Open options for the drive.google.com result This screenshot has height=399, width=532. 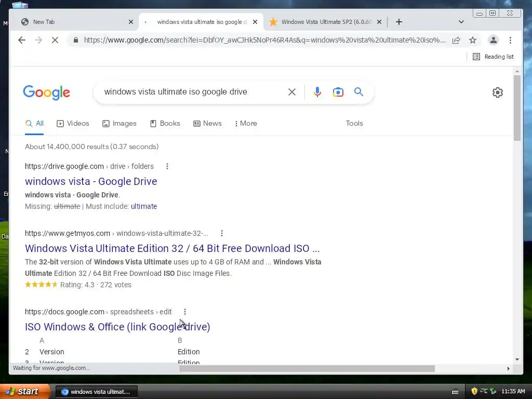167,166
